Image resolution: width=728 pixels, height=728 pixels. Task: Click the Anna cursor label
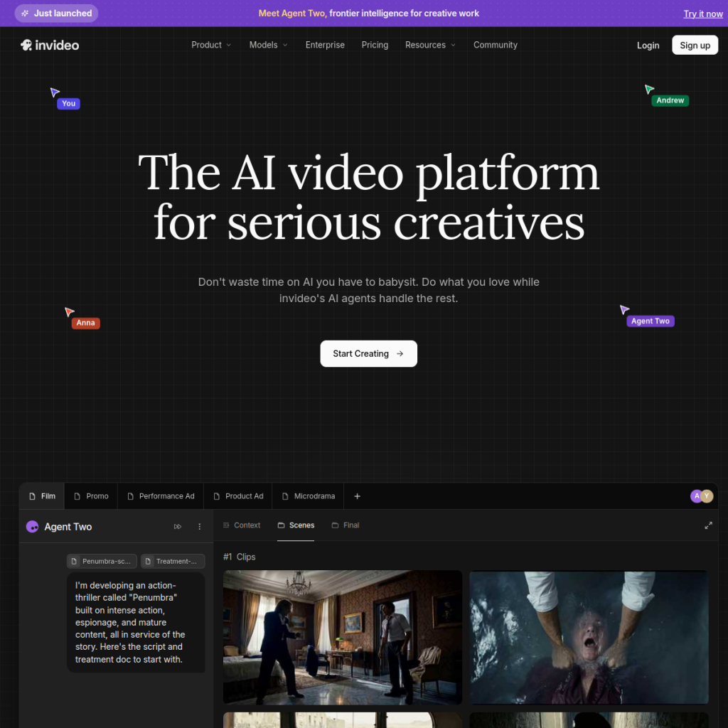(x=85, y=323)
